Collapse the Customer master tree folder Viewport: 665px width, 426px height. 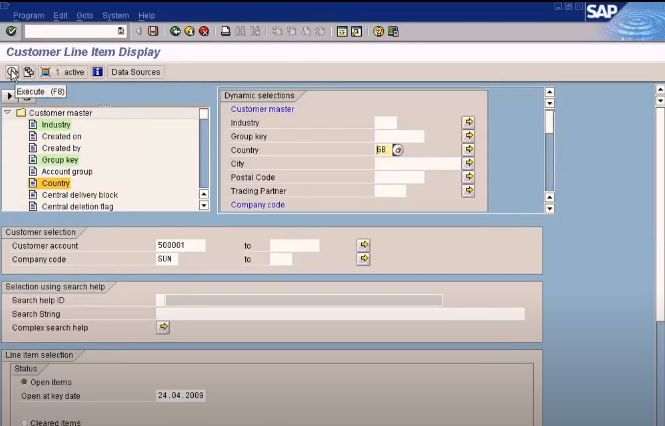point(7,112)
